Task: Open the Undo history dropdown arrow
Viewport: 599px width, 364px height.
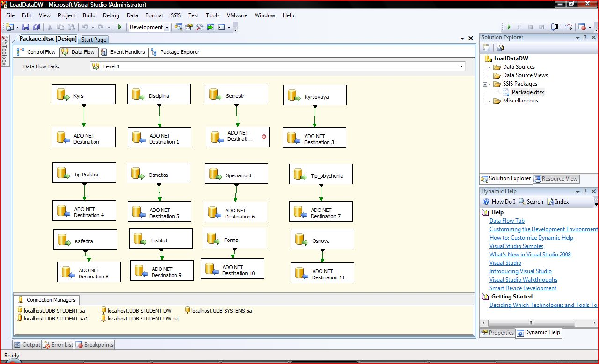Action: pyautogui.click(x=93, y=27)
